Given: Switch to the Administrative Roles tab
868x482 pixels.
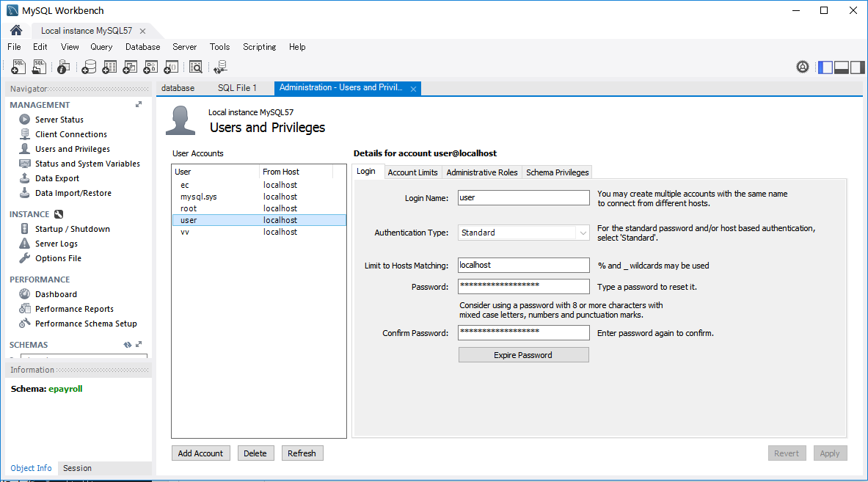Looking at the screenshot, I should coord(481,172).
